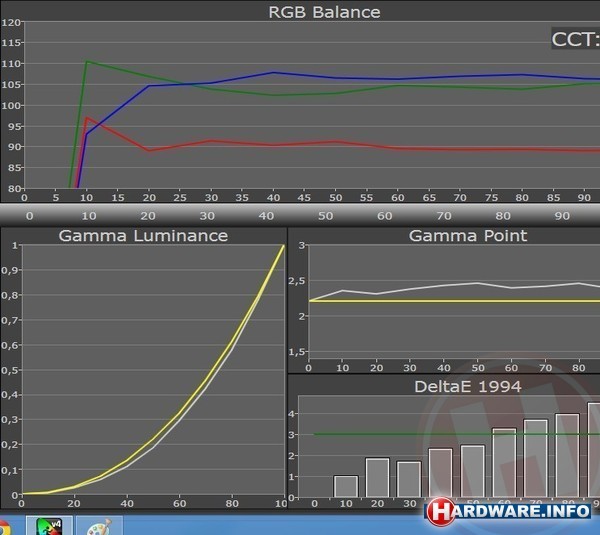
Task: Click the DeltaE bar at level 20
Action: pyautogui.click(x=378, y=478)
